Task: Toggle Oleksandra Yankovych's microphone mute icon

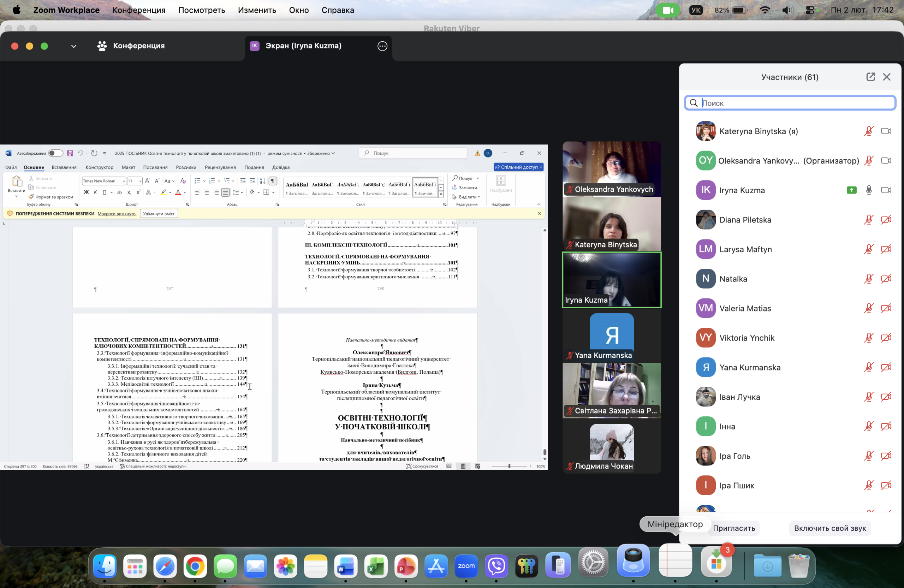Action: tap(868, 160)
